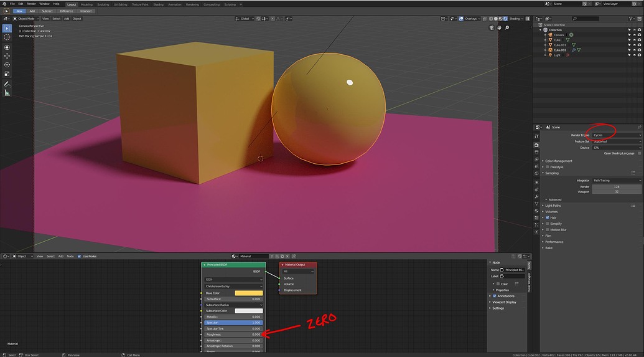Screen dimensions: 644x357
Task: Expand the Light Paths panel
Action: [553, 206]
